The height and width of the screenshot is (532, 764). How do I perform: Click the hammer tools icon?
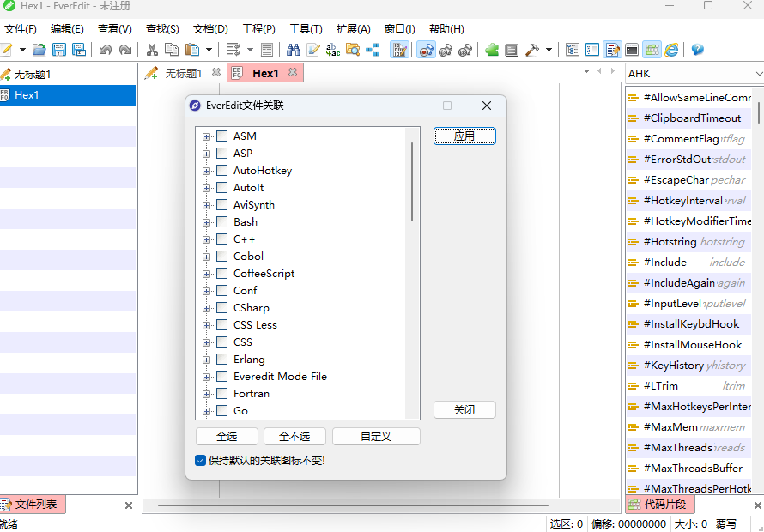point(532,50)
